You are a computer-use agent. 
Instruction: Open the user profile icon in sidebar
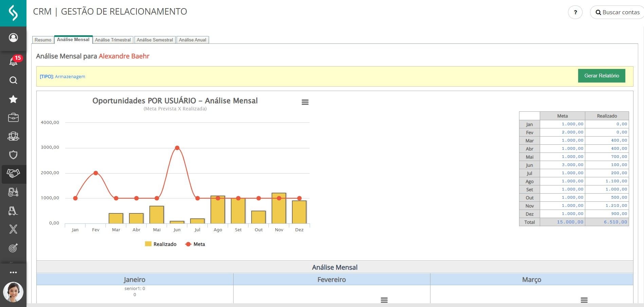click(x=13, y=37)
